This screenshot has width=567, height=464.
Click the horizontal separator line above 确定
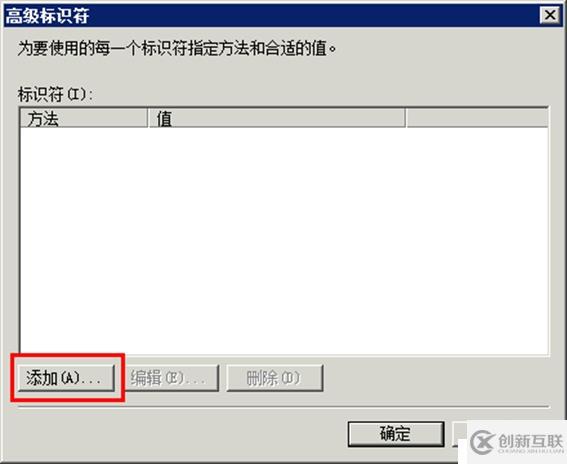[x=284, y=407]
